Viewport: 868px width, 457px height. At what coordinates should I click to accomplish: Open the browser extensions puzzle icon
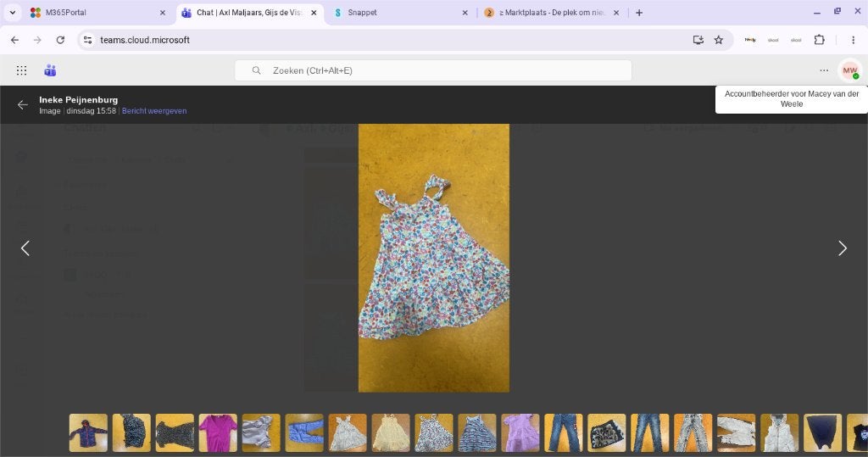click(820, 40)
